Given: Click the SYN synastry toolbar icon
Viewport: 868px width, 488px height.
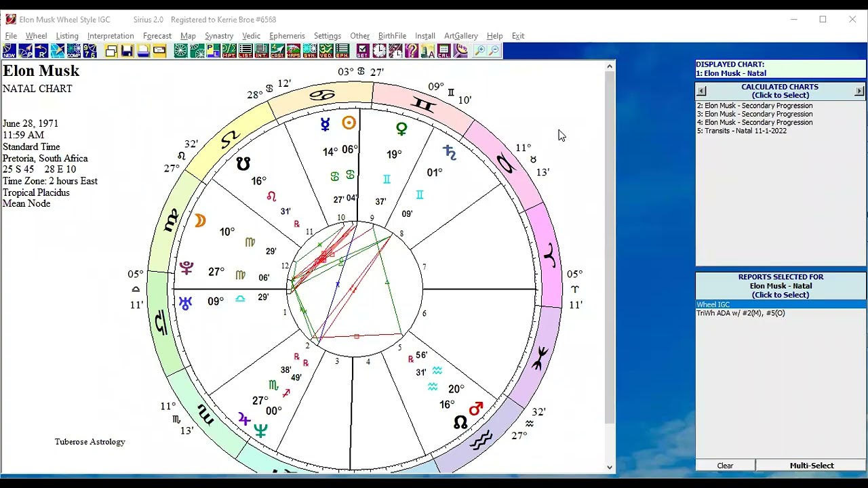Looking at the screenshot, I should (x=310, y=50).
